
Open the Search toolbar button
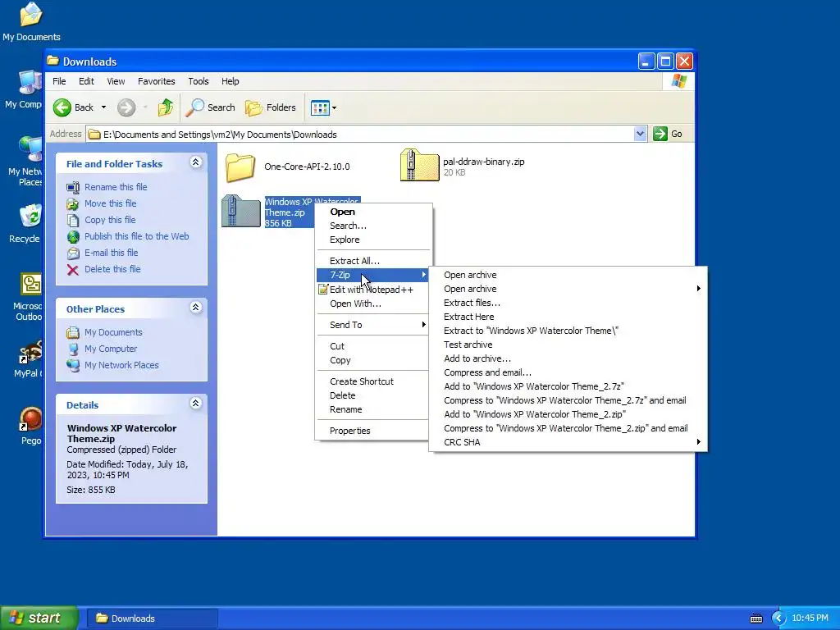(x=211, y=107)
